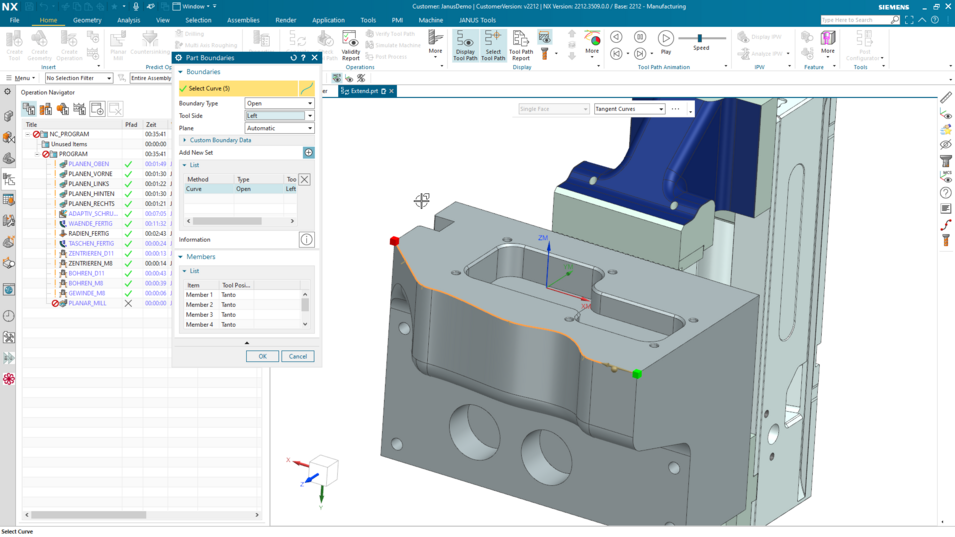Click the help question icon on right toolbar

[x=946, y=192]
